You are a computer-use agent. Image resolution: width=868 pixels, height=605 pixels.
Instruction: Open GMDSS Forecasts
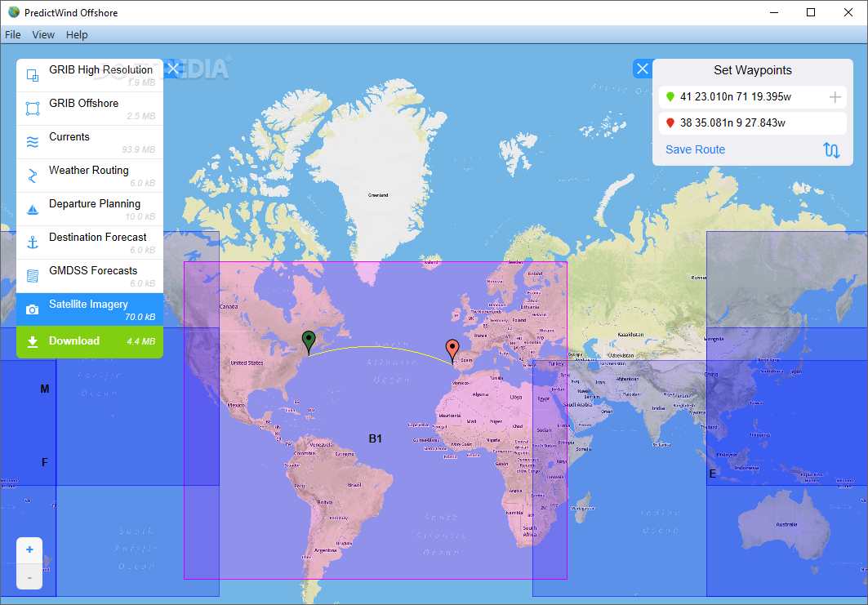(90, 276)
